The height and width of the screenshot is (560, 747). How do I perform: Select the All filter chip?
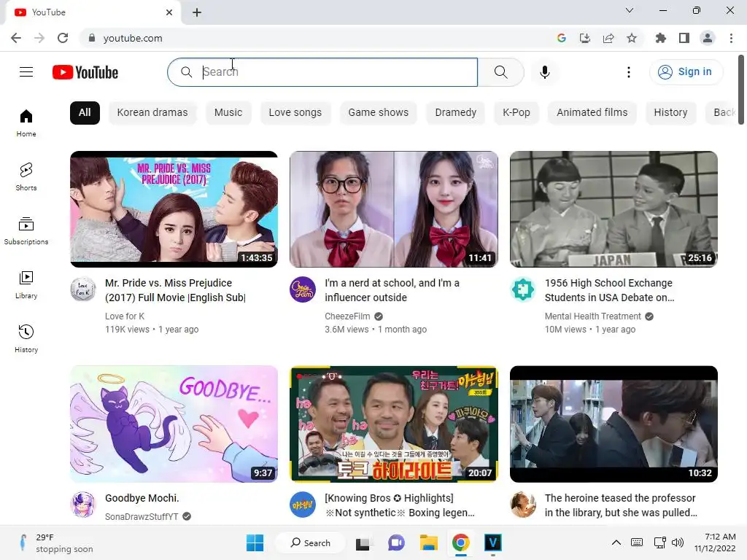click(85, 113)
